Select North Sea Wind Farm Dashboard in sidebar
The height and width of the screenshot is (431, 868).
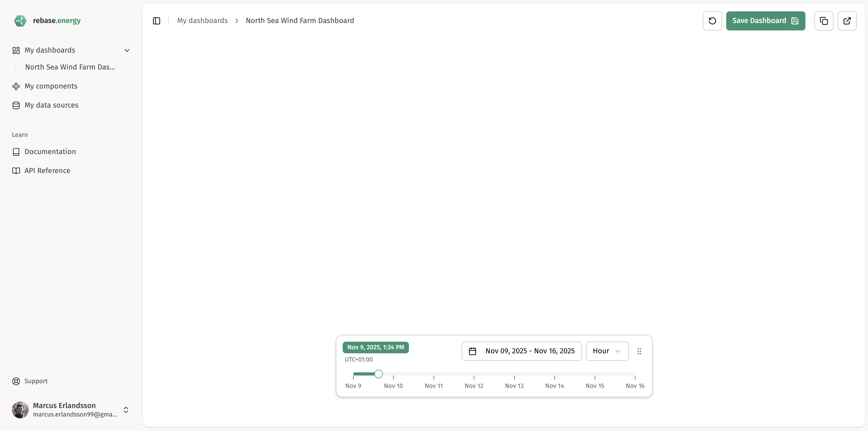click(x=70, y=67)
